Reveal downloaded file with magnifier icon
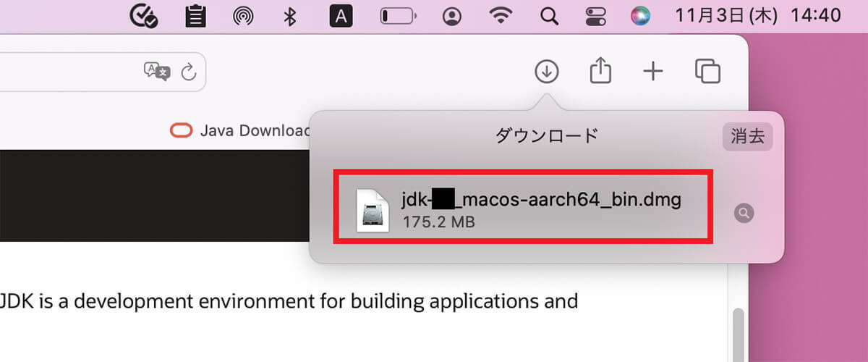Screen dimensions: 868x362 point(743,213)
